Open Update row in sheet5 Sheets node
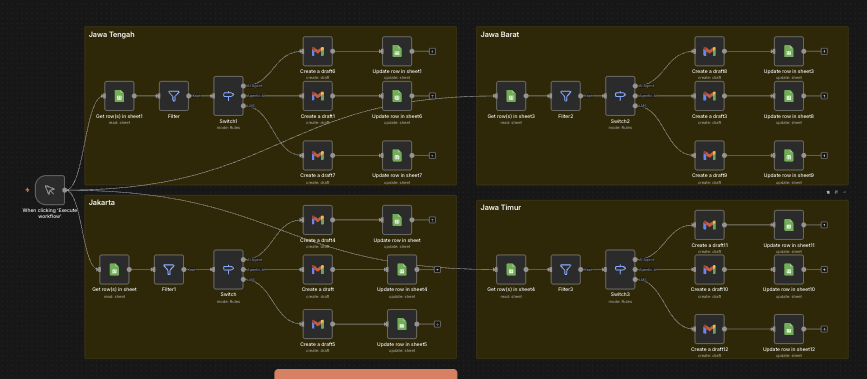 pyautogui.click(x=402, y=324)
